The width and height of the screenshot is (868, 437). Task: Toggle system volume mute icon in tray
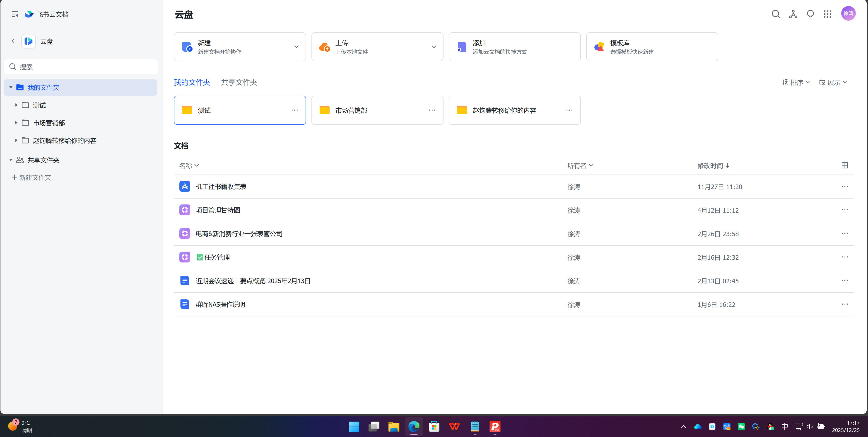click(x=810, y=427)
